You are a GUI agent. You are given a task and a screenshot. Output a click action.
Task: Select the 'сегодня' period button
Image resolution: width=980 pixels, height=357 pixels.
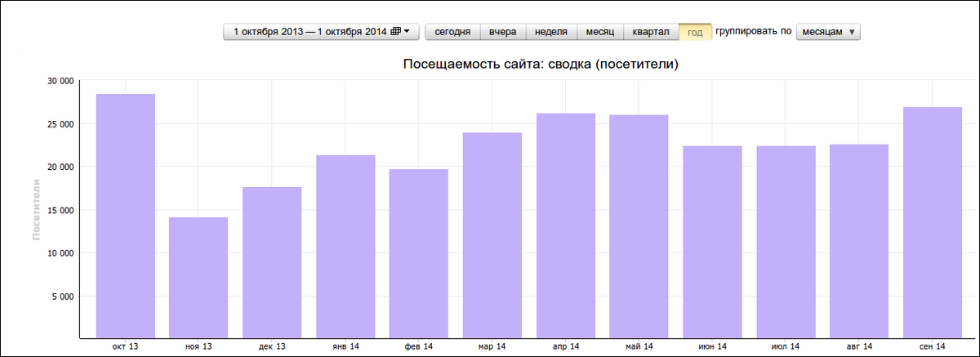coord(452,32)
